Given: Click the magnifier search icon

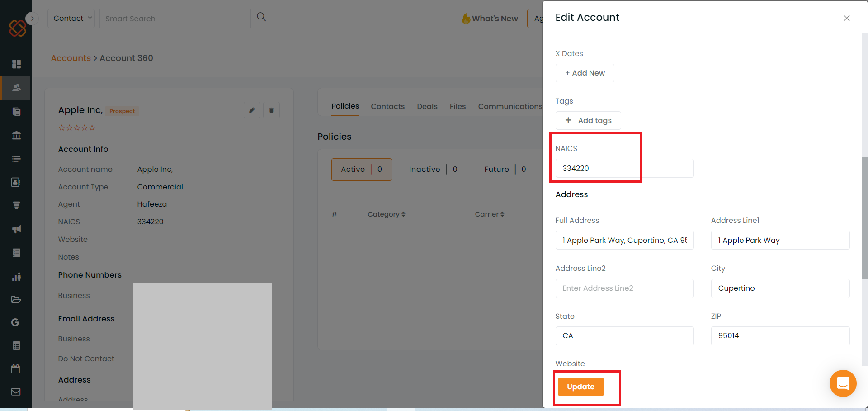Looking at the screenshot, I should point(261,18).
